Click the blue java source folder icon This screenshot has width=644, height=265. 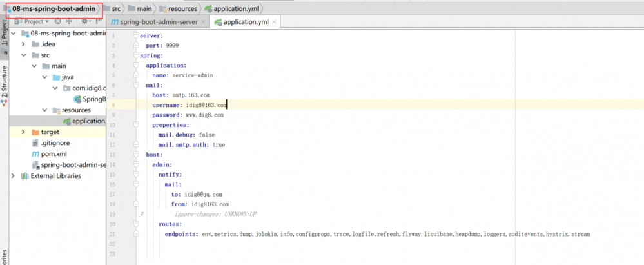coord(56,77)
